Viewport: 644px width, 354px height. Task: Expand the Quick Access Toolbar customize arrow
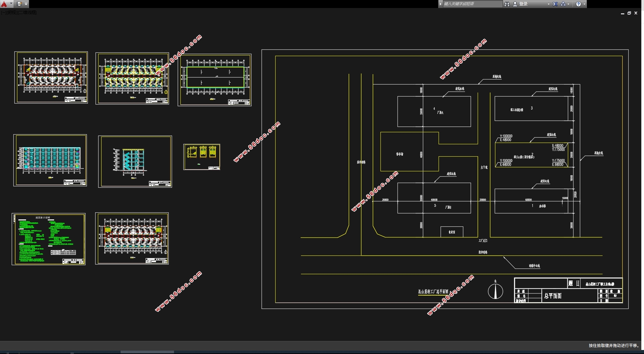(26, 4)
